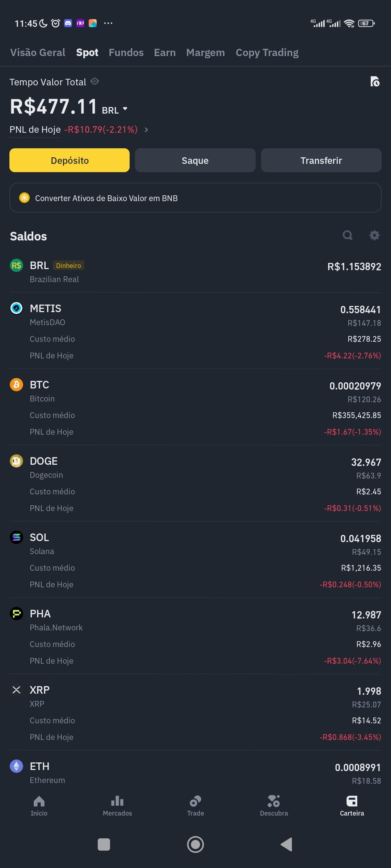
Task: Open the METIS balance row
Action: [195, 331]
